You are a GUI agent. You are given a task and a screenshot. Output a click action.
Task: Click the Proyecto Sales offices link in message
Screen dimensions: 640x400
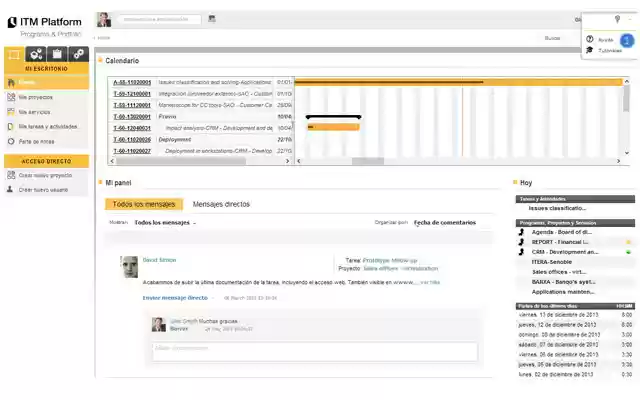click(x=400, y=269)
